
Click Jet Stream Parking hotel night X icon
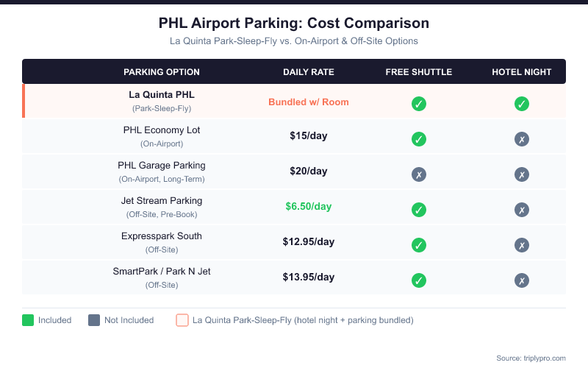pyautogui.click(x=522, y=210)
